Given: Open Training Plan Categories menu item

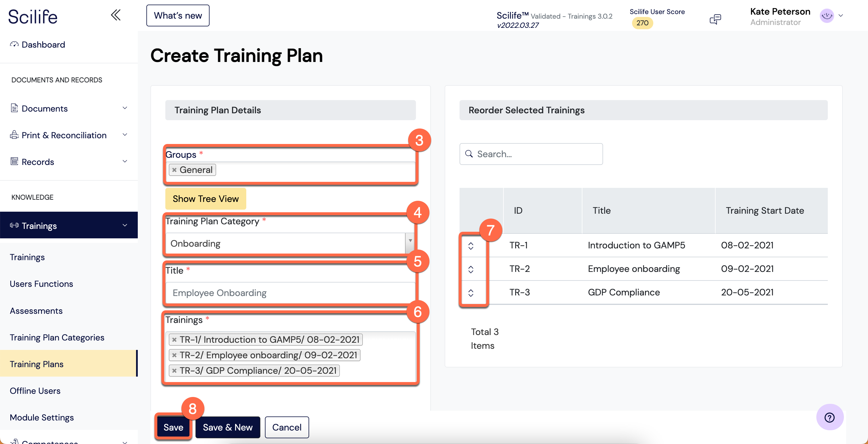Looking at the screenshot, I should tap(57, 337).
